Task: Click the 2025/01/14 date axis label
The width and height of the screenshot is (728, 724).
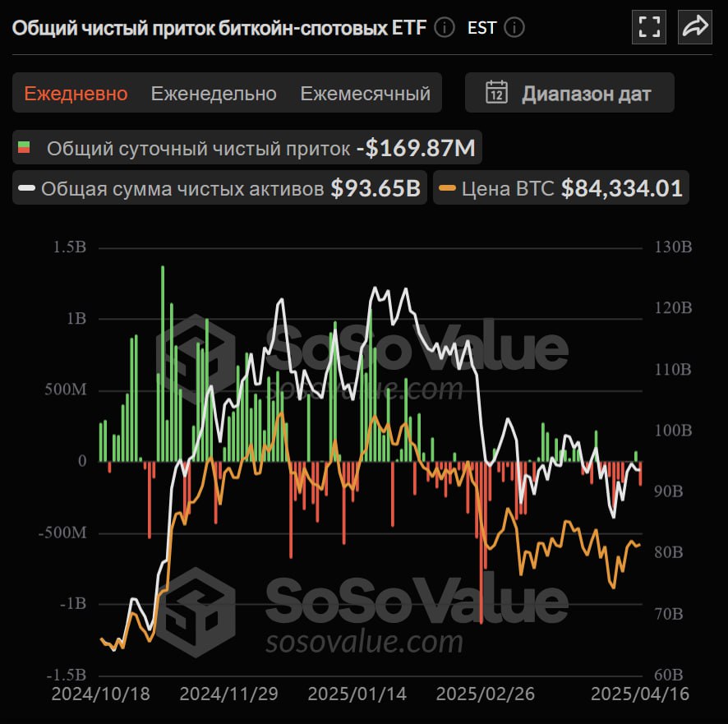Action: pyautogui.click(x=357, y=694)
